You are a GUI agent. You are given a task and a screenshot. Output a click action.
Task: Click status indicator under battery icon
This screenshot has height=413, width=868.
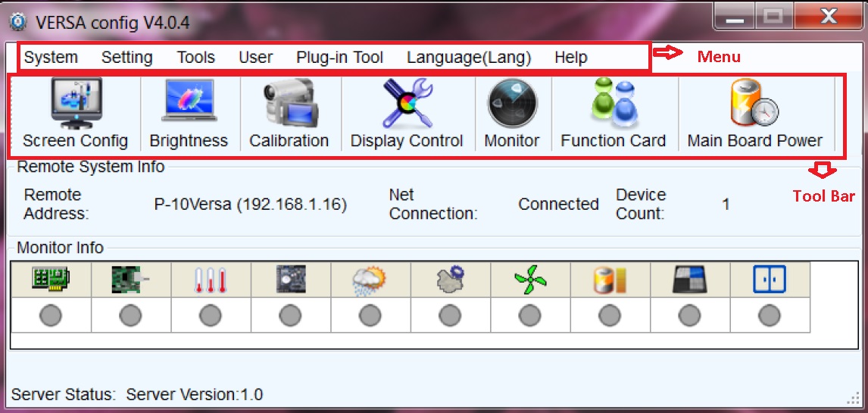pos(610,316)
